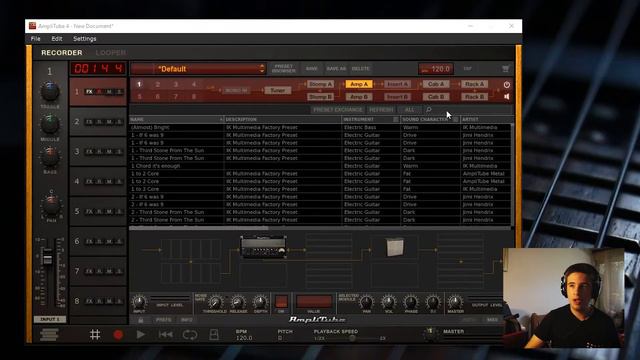This screenshot has height=360, width=640.
Task: Open the Instrument column filter
Action: tap(396, 120)
